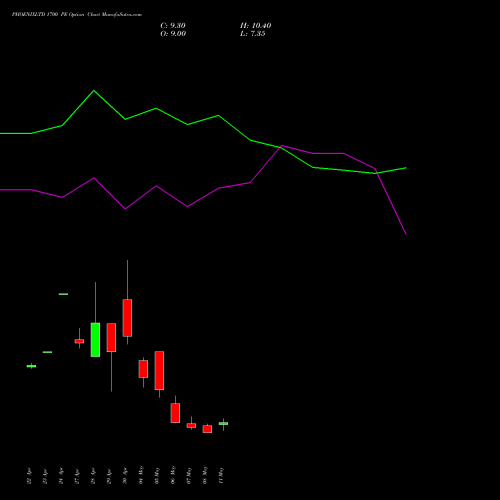Select the high value H: 10.40
Screen dimensions: 500x500
click(x=256, y=26)
